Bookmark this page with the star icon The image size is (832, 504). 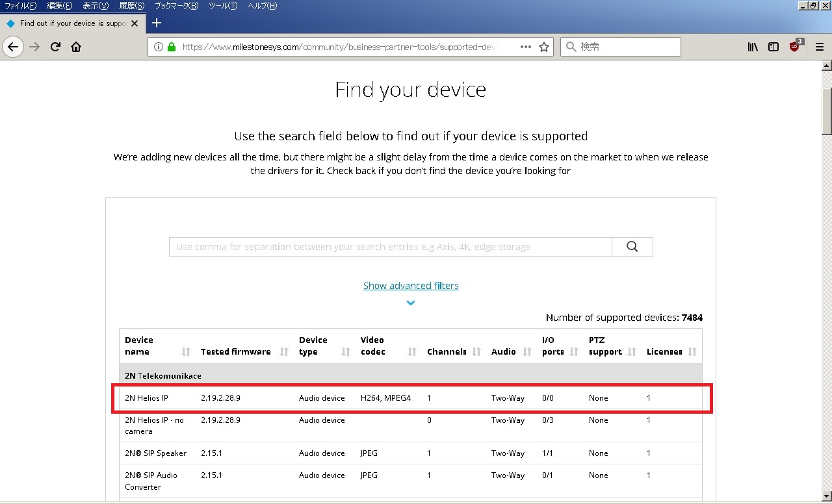pos(544,47)
